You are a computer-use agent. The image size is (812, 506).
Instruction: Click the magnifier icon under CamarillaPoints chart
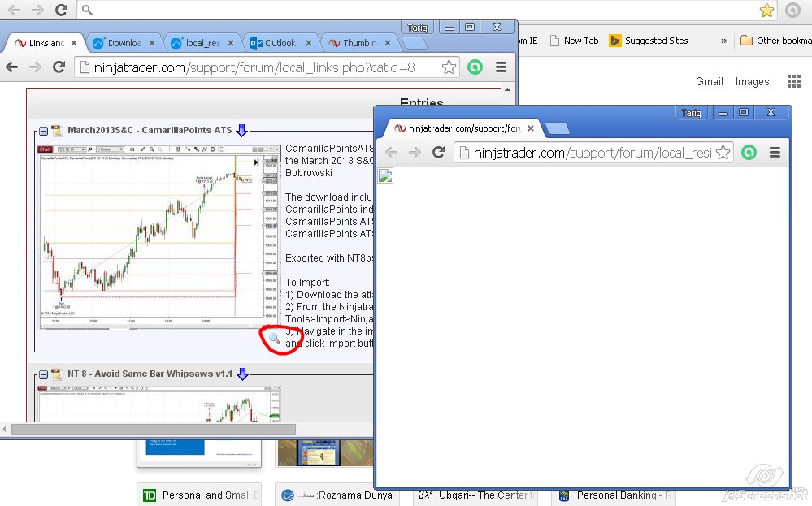coord(275,339)
